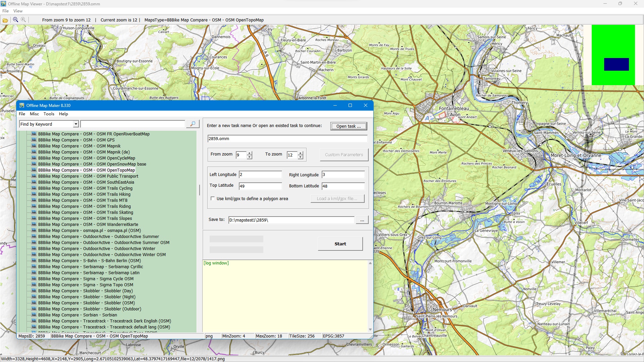Image resolution: width=644 pixels, height=362 pixels.
Task: Click the zoom out magnifier in Map Viewer
Action: (x=15, y=20)
